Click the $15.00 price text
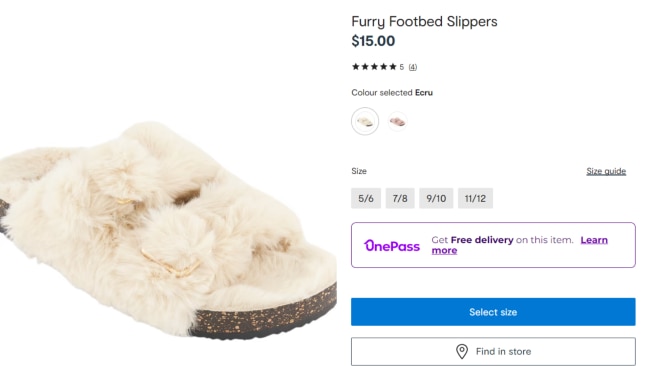Image resolution: width=650 pixels, height=366 pixels. click(373, 41)
